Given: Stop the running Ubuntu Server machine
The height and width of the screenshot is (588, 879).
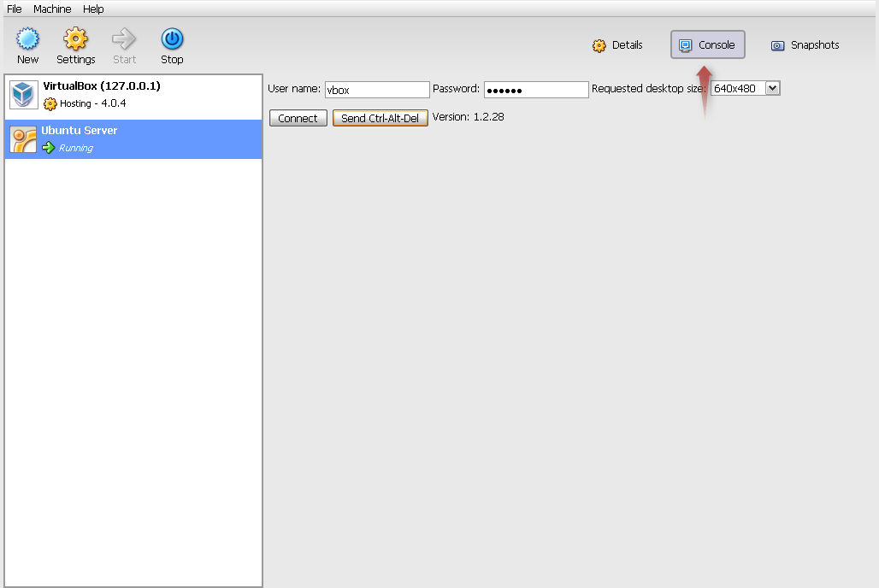Looking at the screenshot, I should coord(171,40).
